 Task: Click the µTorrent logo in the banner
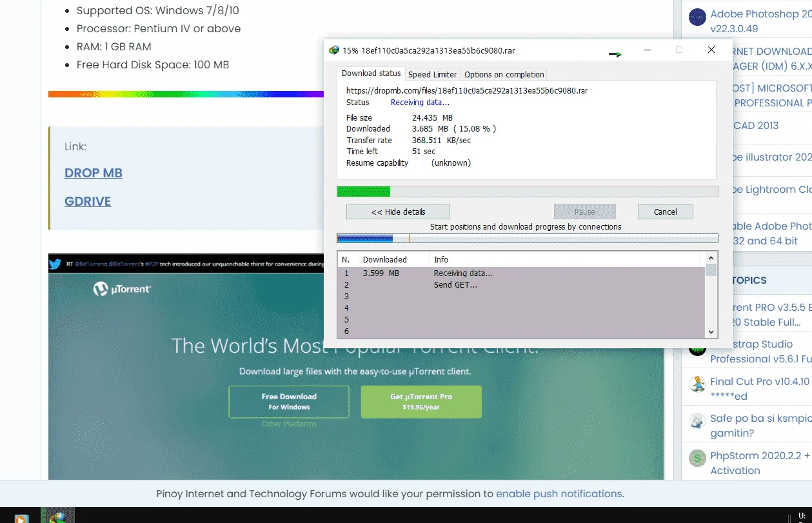[122, 289]
